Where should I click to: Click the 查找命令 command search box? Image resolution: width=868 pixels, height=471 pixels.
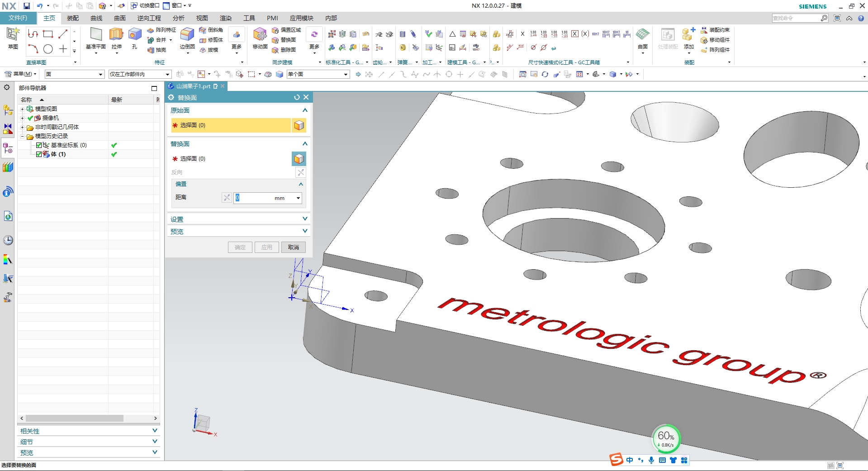(x=801, y=18)
